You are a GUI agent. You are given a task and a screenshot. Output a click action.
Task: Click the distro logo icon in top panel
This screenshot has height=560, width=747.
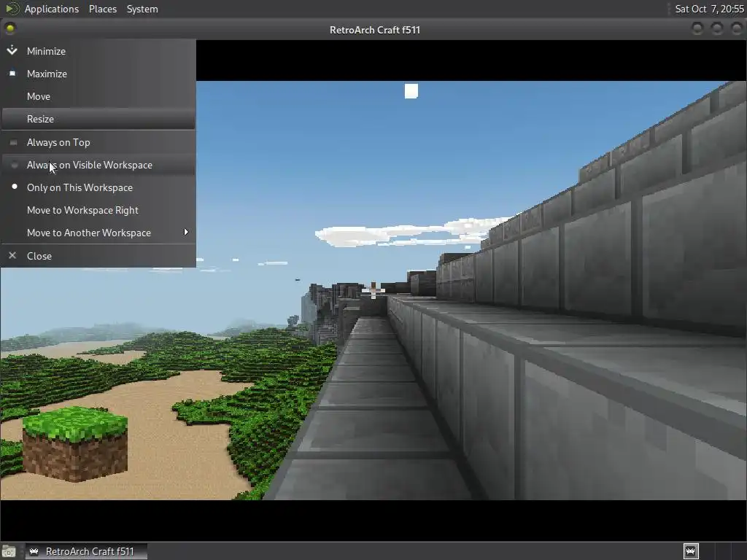12,9
